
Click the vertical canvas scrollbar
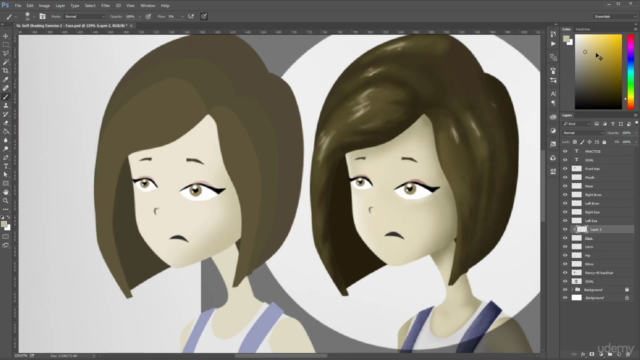point(543,186)
